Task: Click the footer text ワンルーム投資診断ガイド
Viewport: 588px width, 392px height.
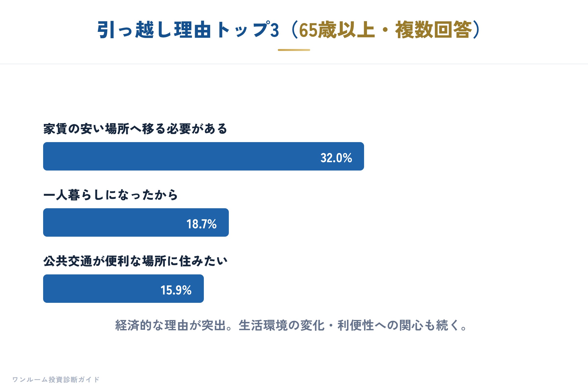Action: coord(56,380)
